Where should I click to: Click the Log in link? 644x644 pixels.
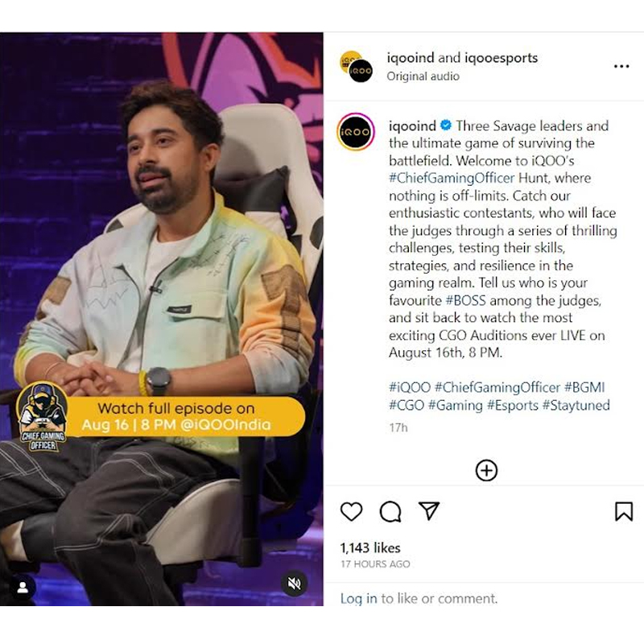click(x=358, y=598)
